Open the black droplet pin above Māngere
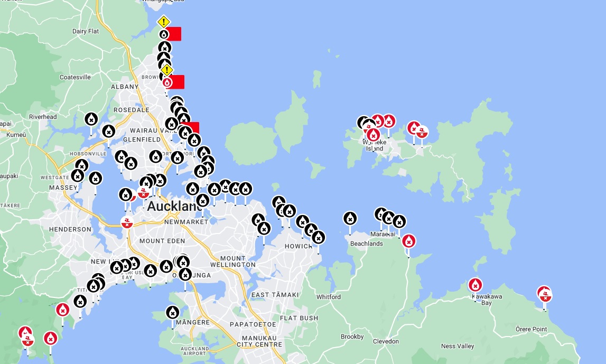606x364 pixels. [x=173, y=312]
